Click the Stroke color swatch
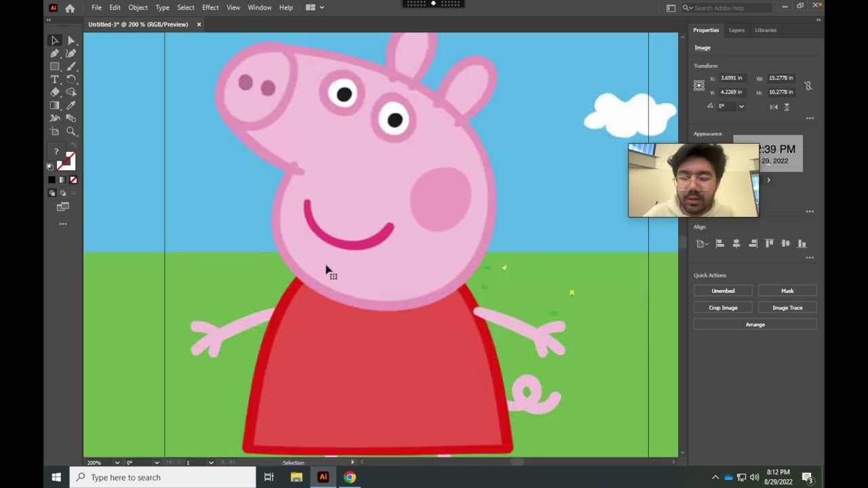 (x=68, y=161)
